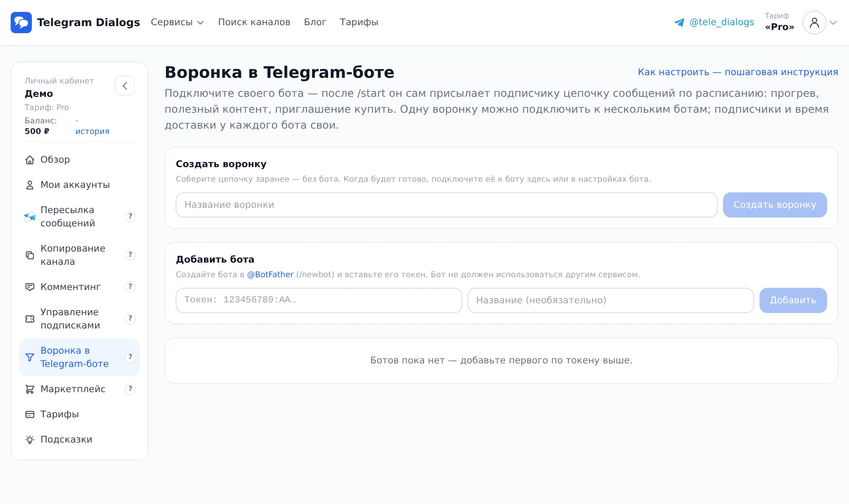Focus the Название (необязательно) field
The width and height of the screenshot is (849, 504).
pyautogui.click(x=611, y=300)
